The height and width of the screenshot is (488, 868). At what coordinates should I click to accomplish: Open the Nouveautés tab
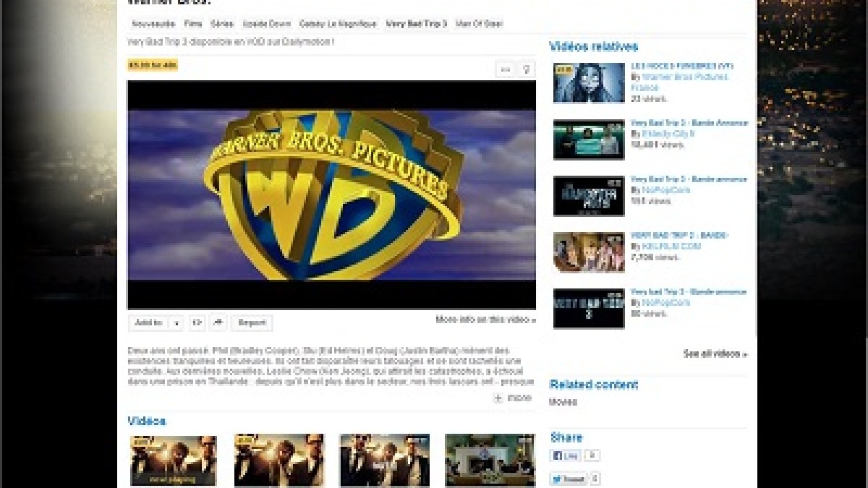[x=153, y=24]
